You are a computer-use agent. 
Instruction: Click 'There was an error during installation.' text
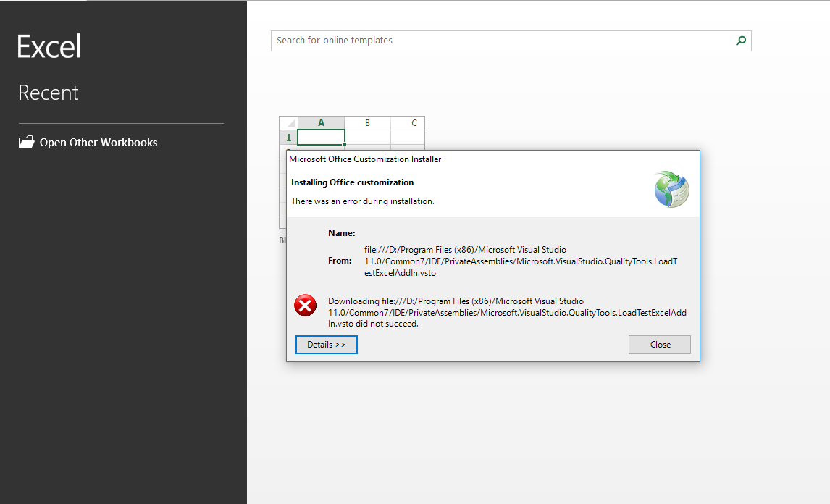363,201
